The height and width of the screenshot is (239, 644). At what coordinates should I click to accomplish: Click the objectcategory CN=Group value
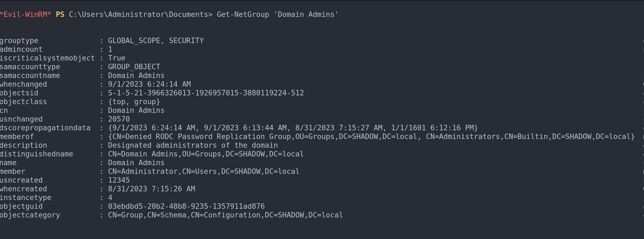tap(225, 215)
